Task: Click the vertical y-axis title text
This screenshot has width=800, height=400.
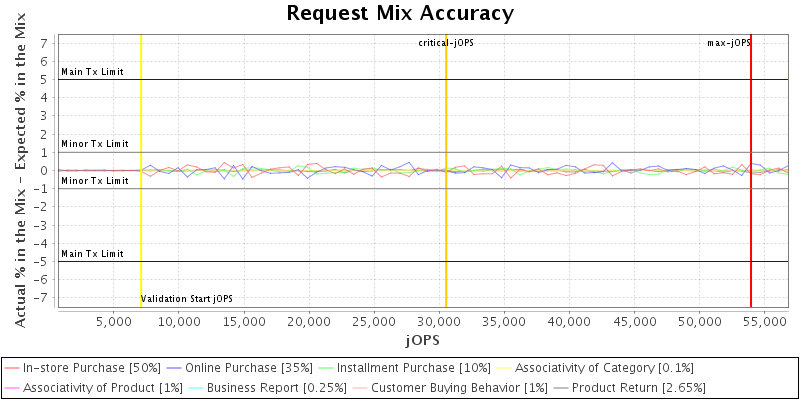Action: (22, 170)
